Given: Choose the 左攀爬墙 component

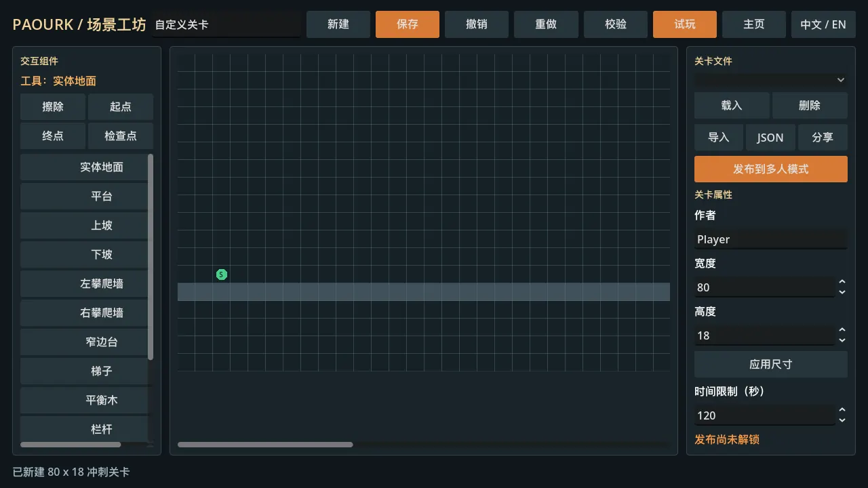Looking at the screenshot, I should point(84,283).
